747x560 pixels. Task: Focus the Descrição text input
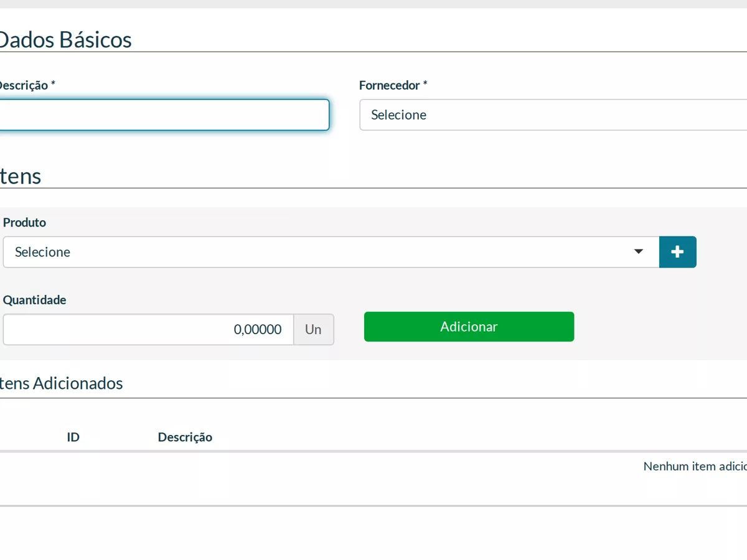point(164,115)
